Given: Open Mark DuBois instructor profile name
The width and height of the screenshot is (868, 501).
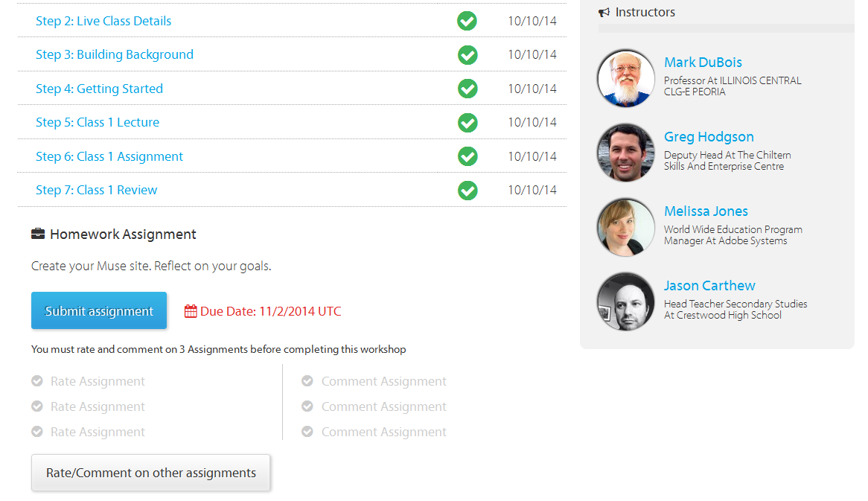Looking at the screenshot, I should [x=703, y=63].
